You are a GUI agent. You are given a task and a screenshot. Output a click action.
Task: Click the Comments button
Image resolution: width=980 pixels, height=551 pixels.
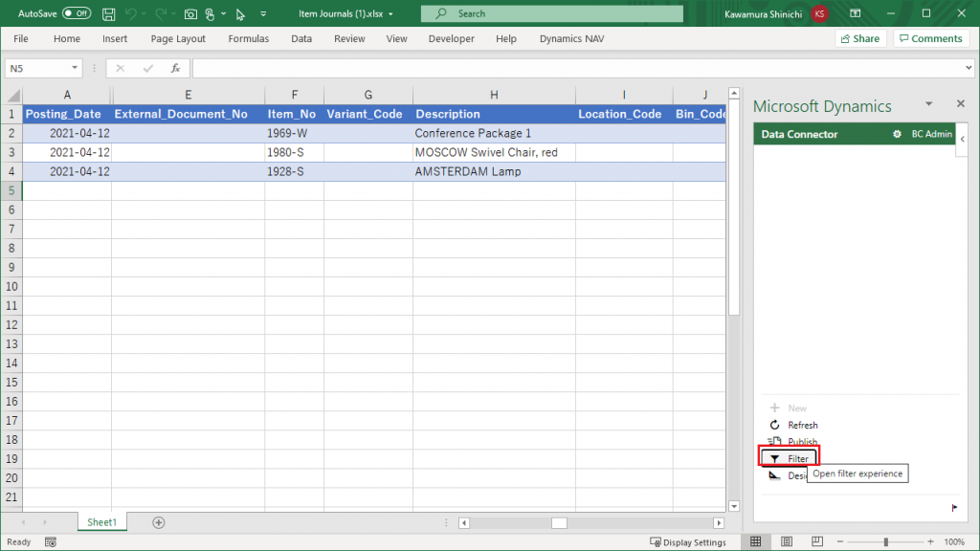[930, 38]
